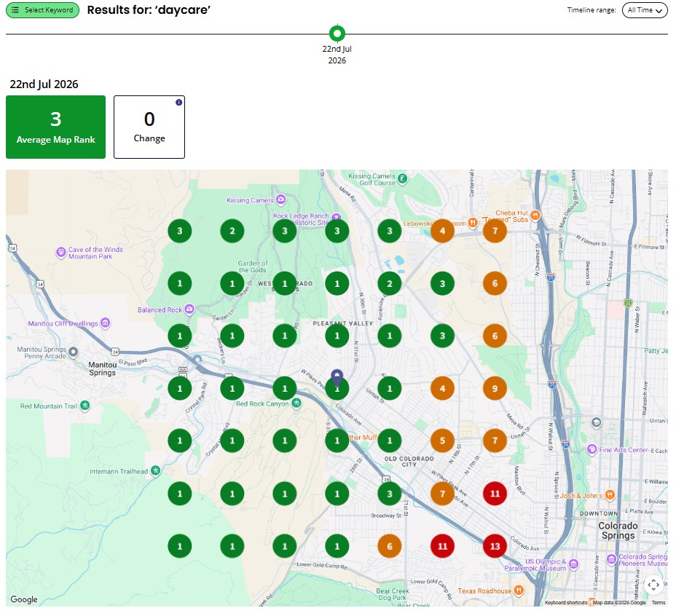676x616 pixels.
Task: Click the green rank 2 marker in top row
Action: click(232, 231)
